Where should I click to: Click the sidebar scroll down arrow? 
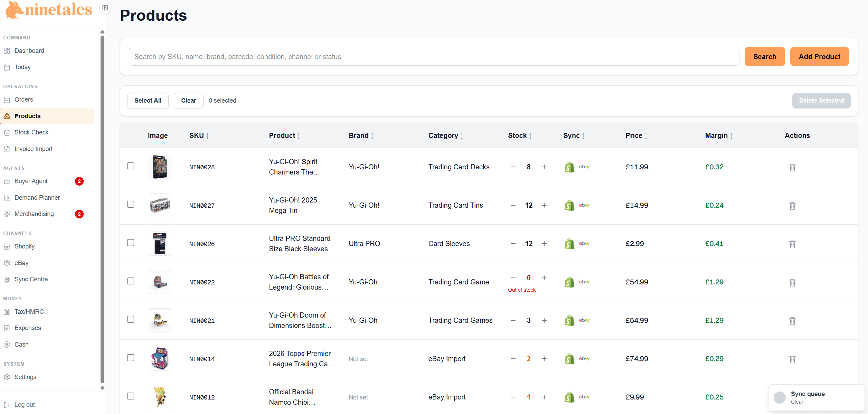102,388
